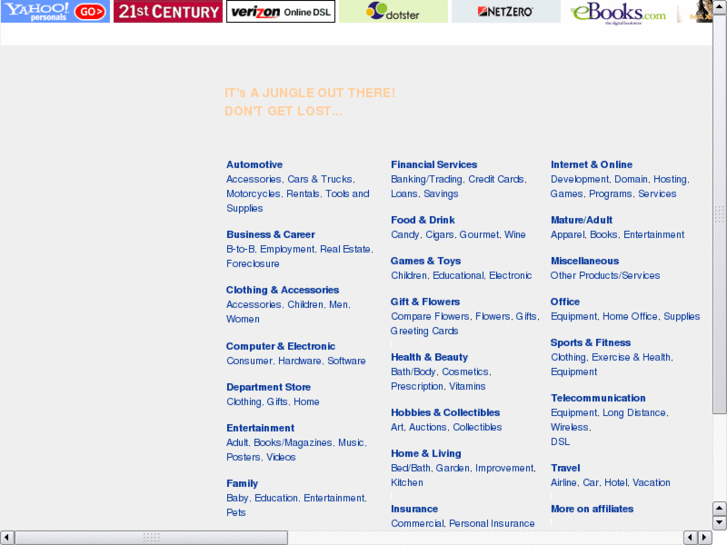The height and width of the screenshot is (545, 727).
Task: Open the Office category heading
Action: coord(565,302)
